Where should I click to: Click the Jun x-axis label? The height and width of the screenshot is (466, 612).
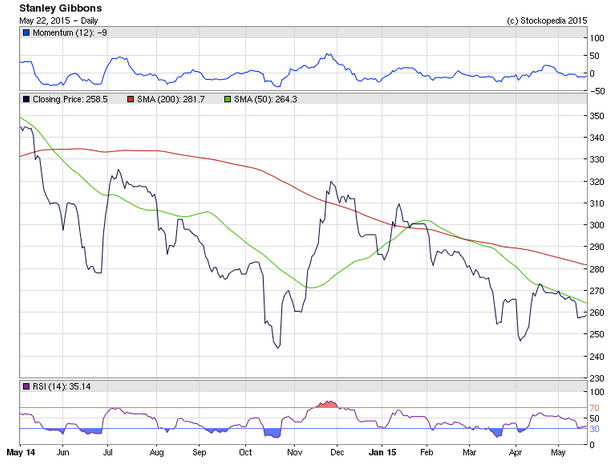point(63,452)
